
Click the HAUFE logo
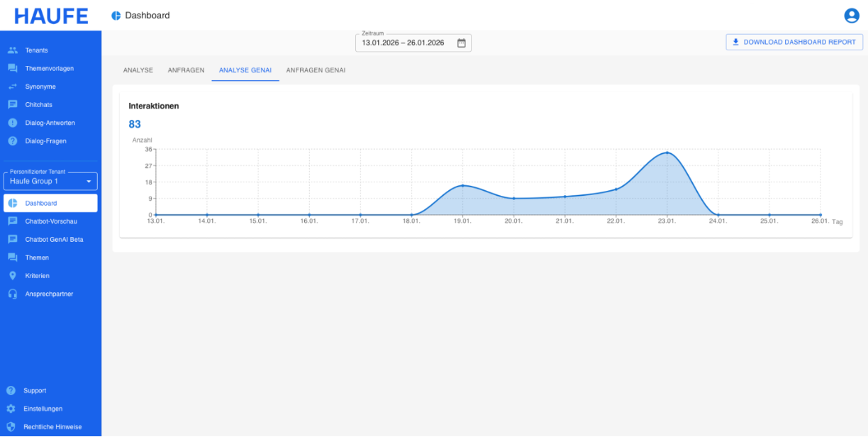[x=51, y=16]
